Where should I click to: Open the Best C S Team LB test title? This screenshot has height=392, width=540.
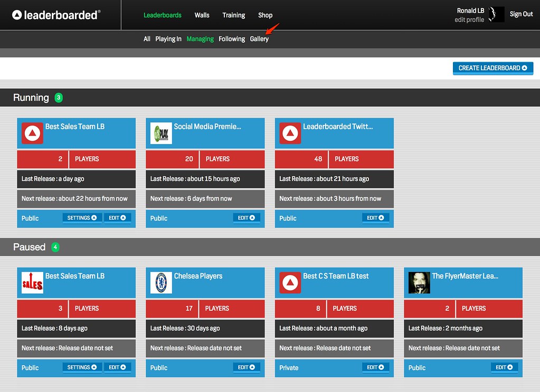pyautogui.click(x=336, y=276)
